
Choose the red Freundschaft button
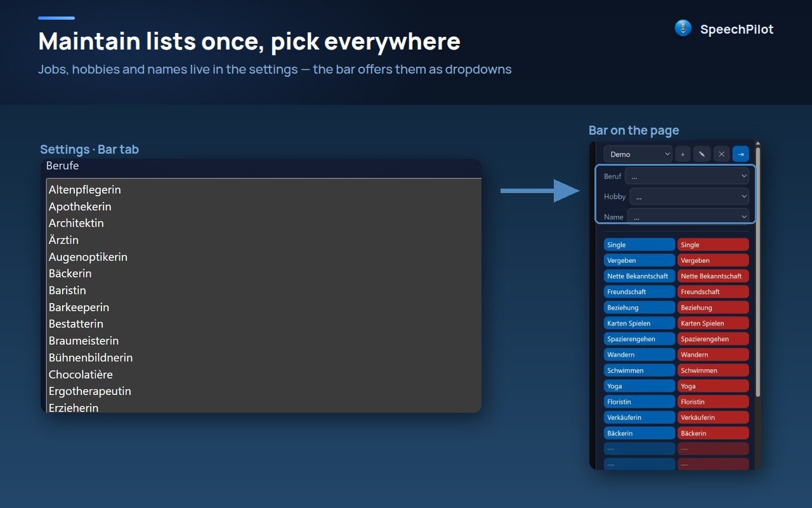point(713,291)
